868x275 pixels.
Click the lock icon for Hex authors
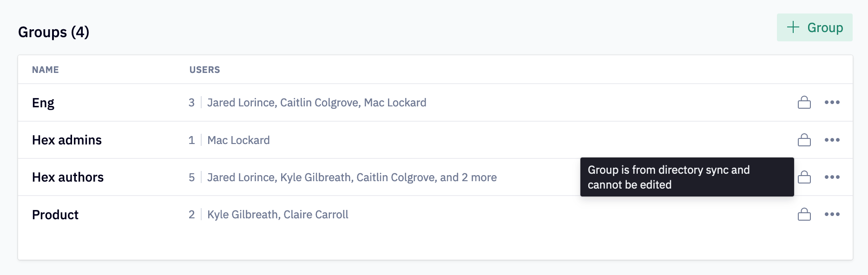(x=804, y=177)
